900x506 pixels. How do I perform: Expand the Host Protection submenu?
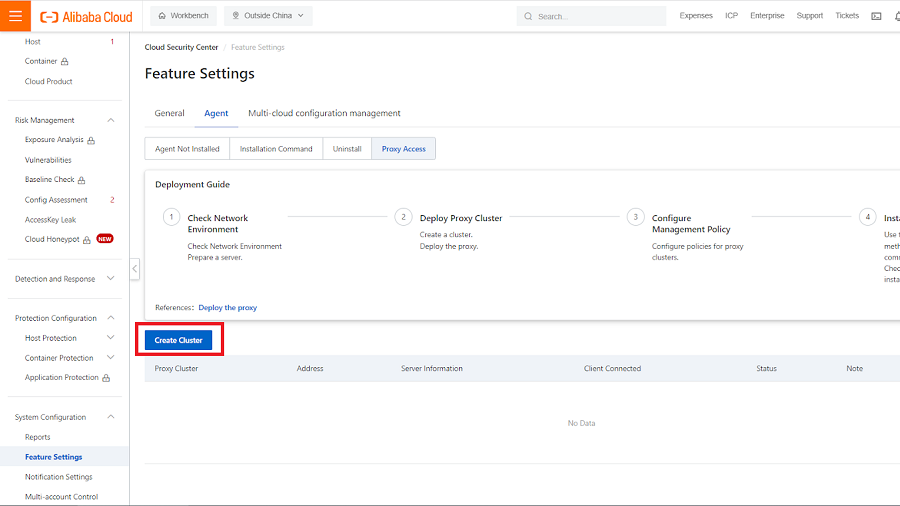(110, 338)
